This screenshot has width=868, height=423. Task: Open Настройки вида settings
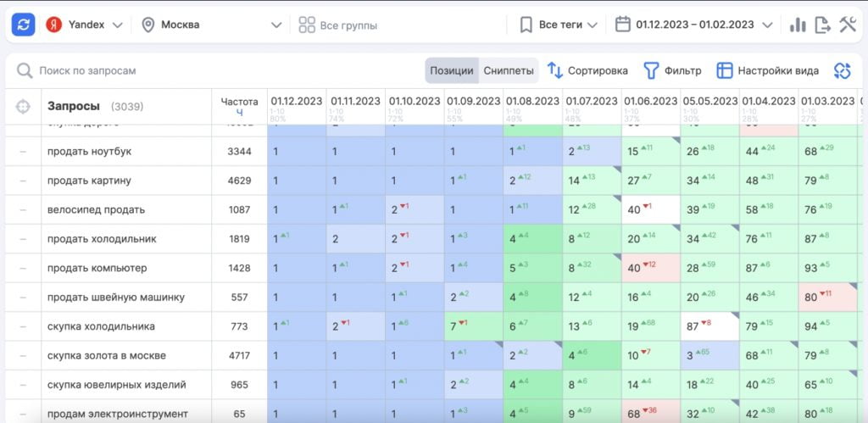(768, 70)
